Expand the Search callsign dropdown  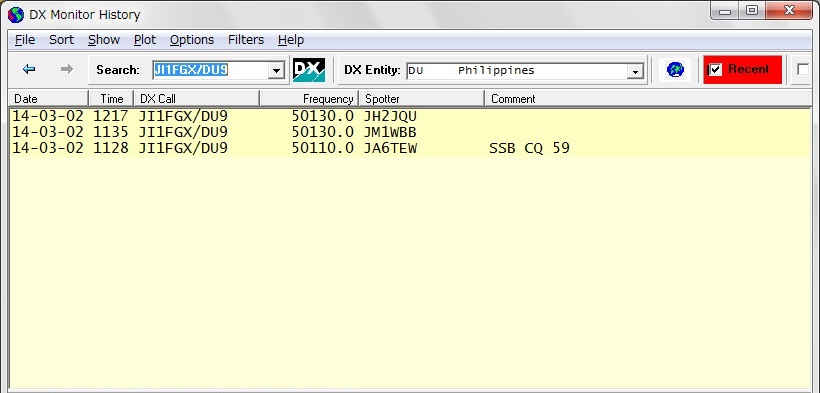click(276, 70)
